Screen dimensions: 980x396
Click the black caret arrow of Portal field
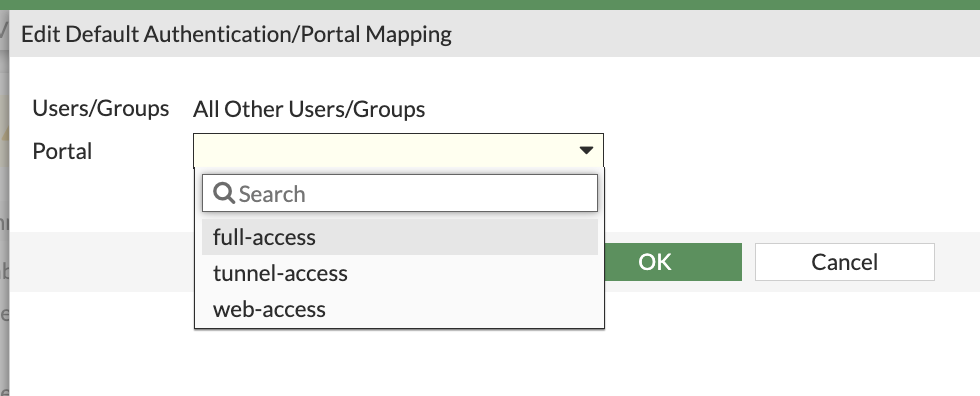click(586, 151)
